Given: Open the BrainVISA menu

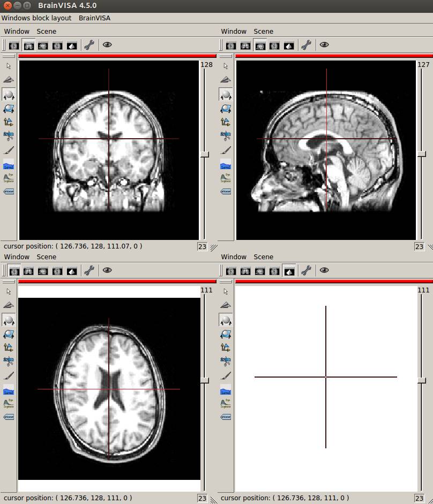Looking at the screenshot, I should (x=94, y=18).
